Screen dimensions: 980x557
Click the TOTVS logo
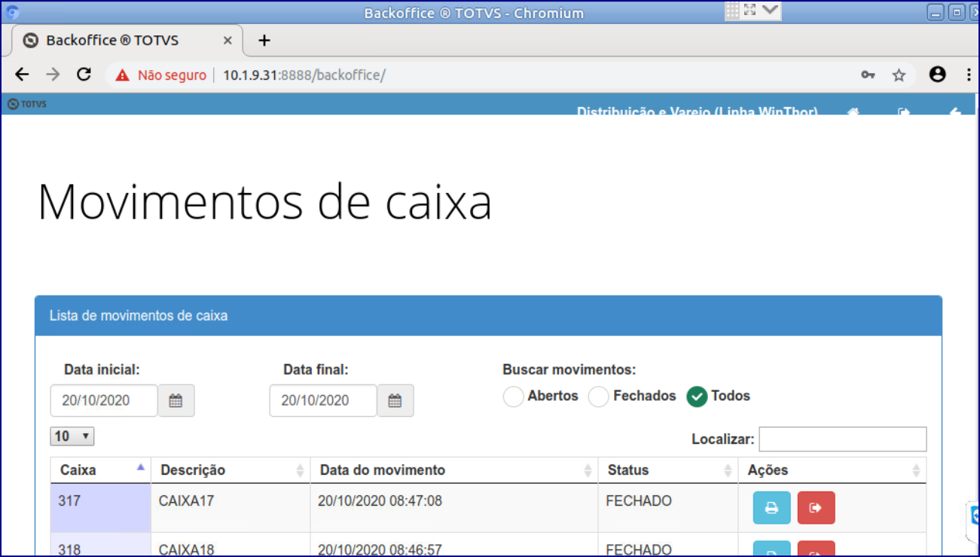(x=27, y=104)
